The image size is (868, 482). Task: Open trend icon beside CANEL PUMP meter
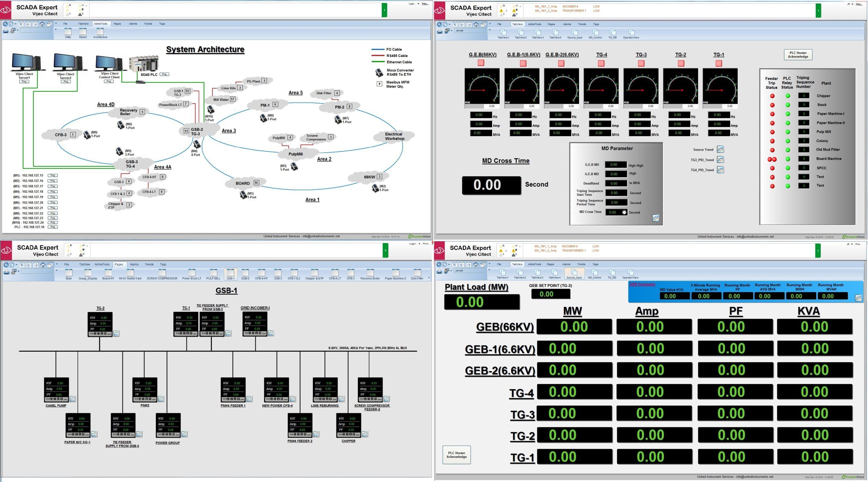tap(73, 399)
